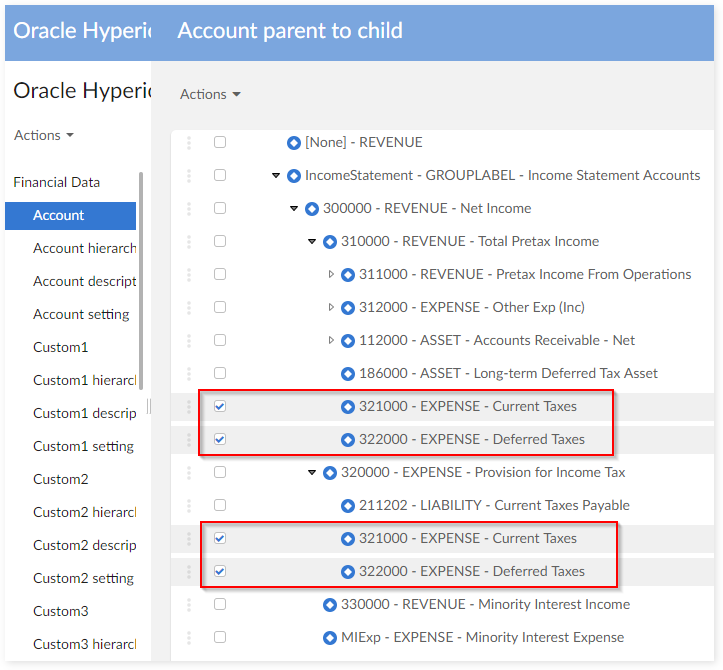The width and height of the screenshot is (723, 670).
Task: Select the checkbox for the [None] - REVENUE row
Action: click(x=220, y=142)
